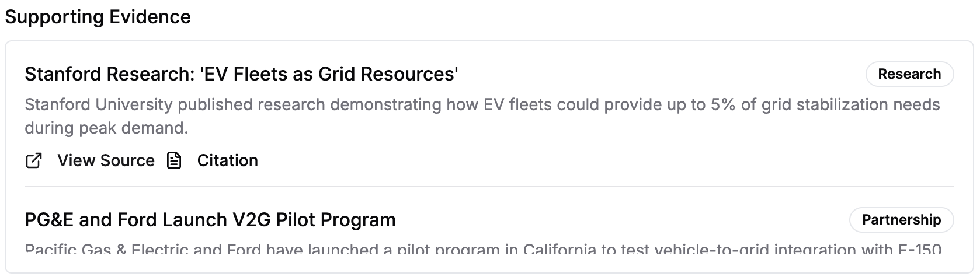
Task: Click '5% of grid stabilization needs' in the description
Action: coord(825,105)
